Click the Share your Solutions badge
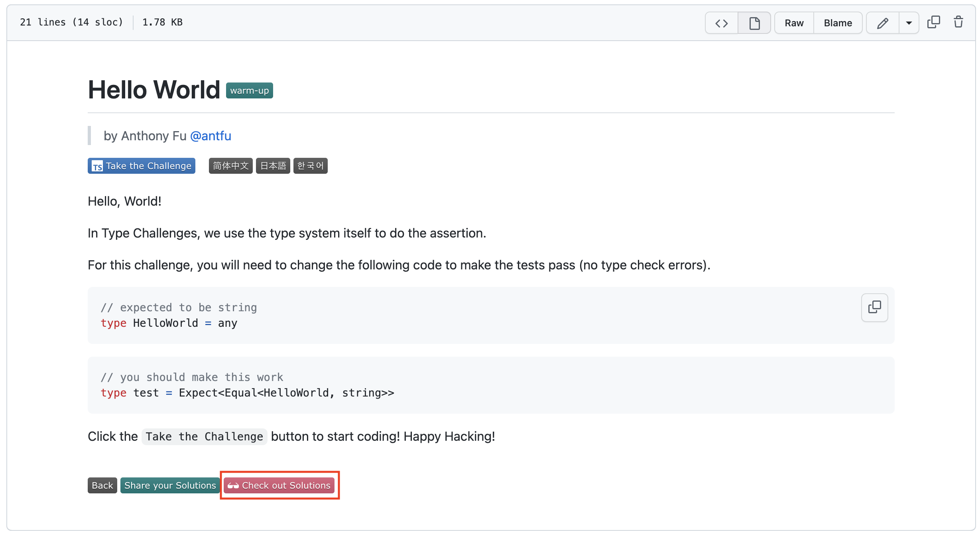The height and width of the screenshot is (538, 980). coord(170,485)
